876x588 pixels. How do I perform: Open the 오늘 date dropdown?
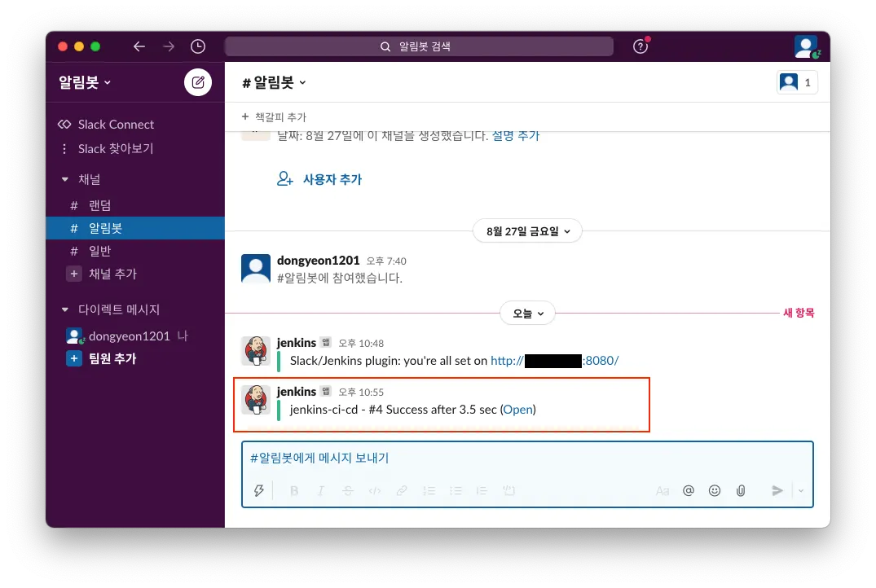click(527, 314)
